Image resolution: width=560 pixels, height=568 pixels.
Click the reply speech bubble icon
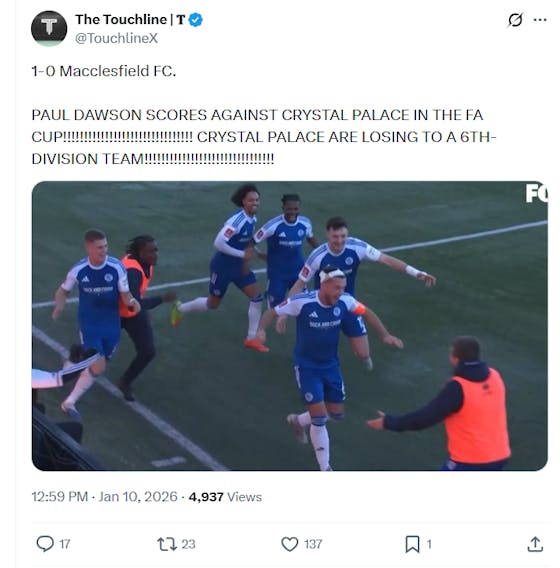coord(45,544)
